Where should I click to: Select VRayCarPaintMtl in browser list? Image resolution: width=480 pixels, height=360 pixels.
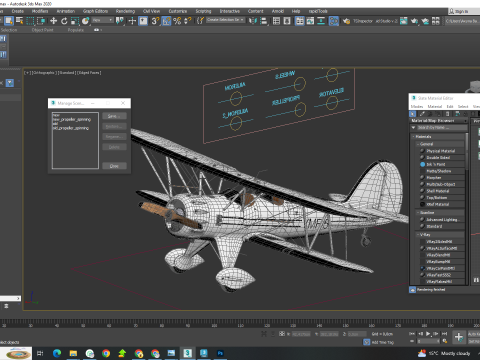pos(442,268)
